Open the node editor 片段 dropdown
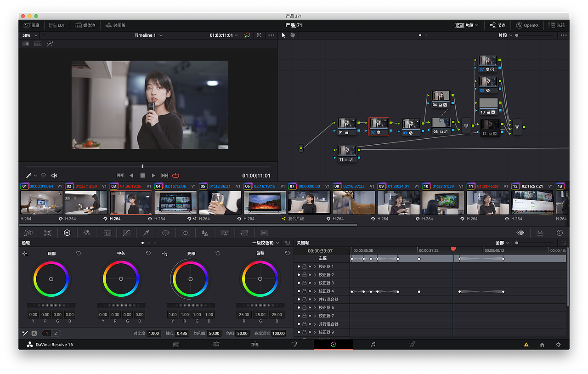Viewport: 588px width, 374px height. [x=505, y=35]
